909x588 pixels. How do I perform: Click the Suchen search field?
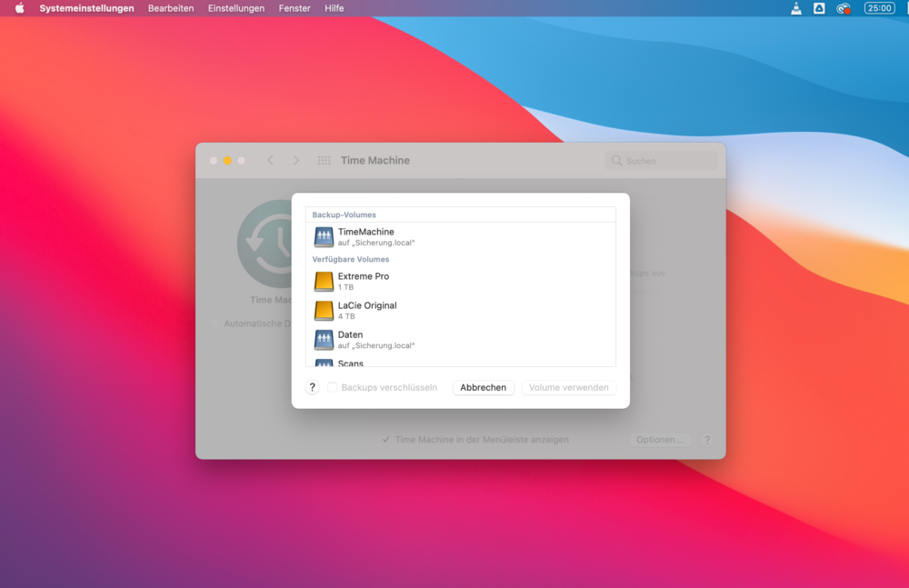[x=662, y=161]
